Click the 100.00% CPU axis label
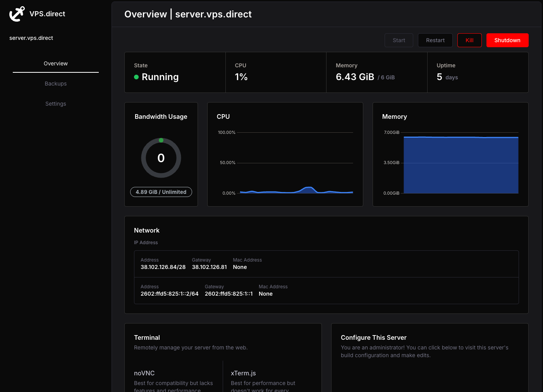543x392 pixels. [227, 132]
